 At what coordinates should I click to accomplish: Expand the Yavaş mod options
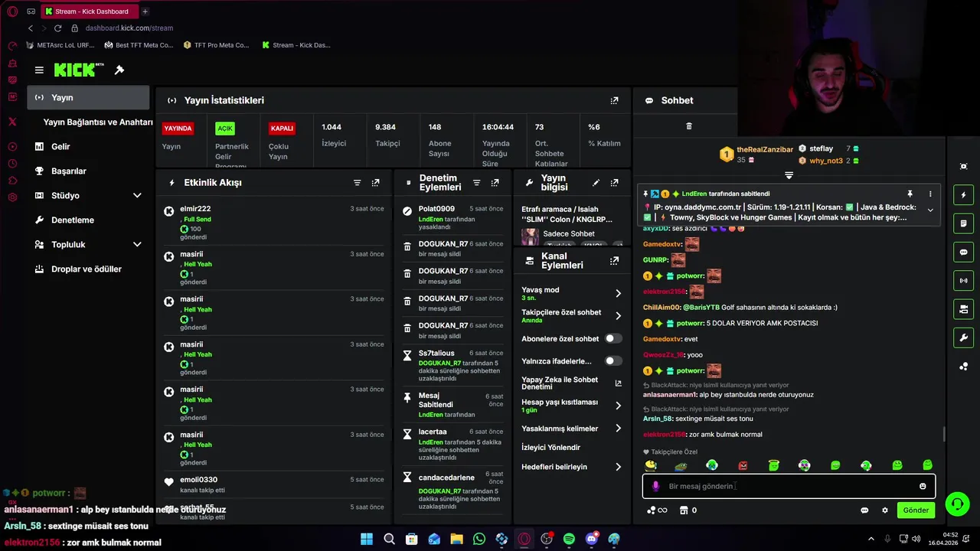pos(618,293)
